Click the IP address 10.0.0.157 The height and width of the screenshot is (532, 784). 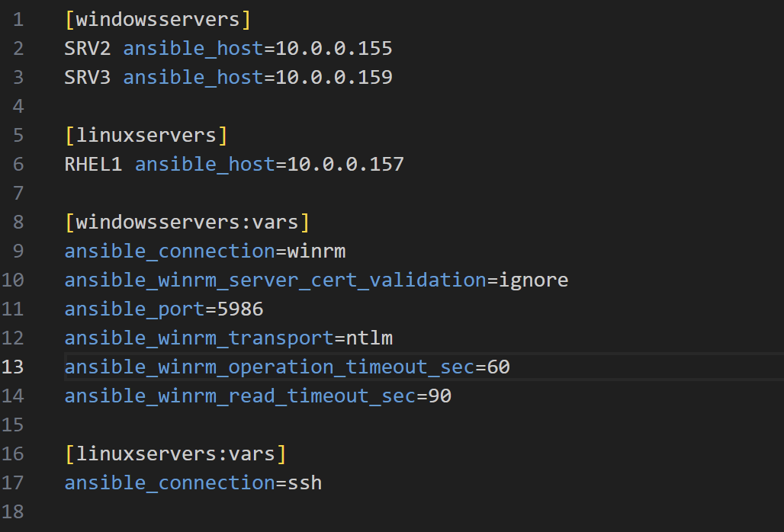point(345,165)
